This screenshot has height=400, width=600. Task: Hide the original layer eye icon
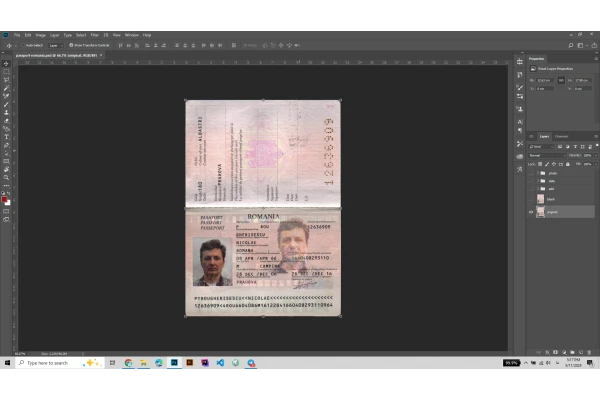[x=531, y=212]
